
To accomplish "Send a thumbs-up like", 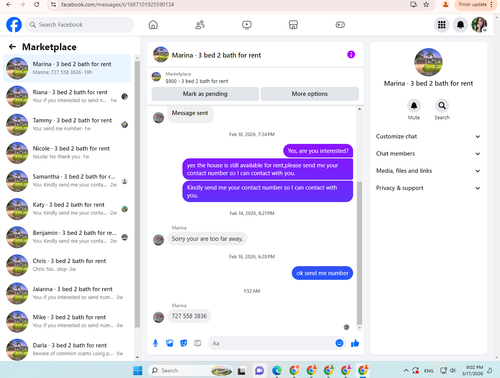I will point(355,343).
